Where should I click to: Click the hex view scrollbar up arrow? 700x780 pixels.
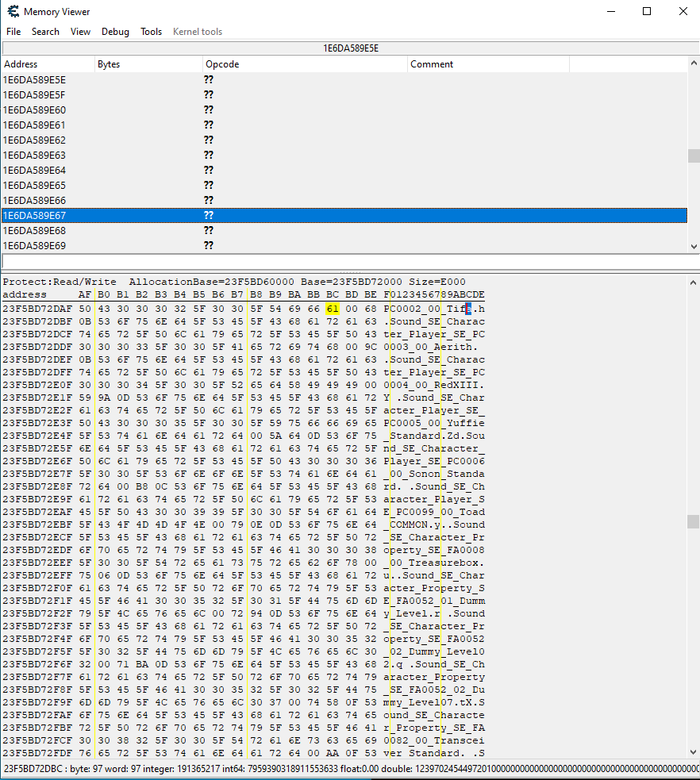[694, 282]
